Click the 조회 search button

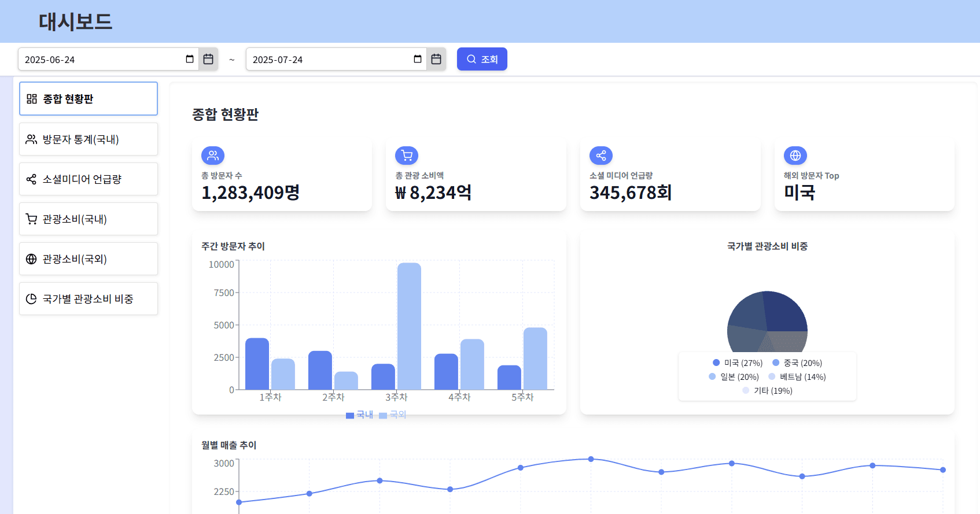click(x=482, y=59)
